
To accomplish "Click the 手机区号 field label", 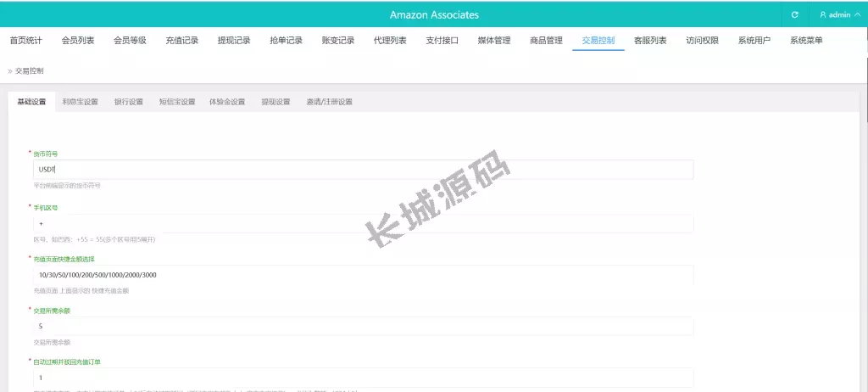I will (x=46, y=207).
